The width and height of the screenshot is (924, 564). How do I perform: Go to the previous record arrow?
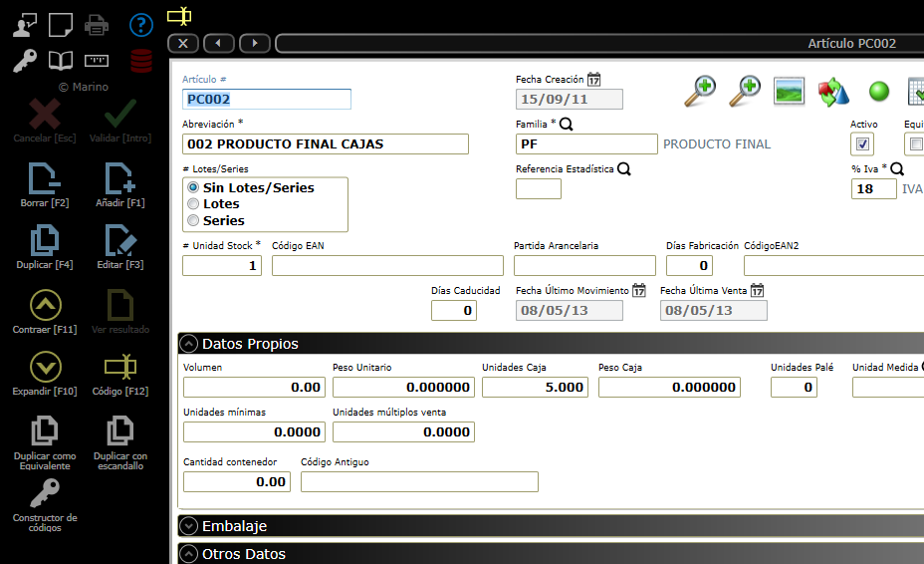[x=218, y=43]
